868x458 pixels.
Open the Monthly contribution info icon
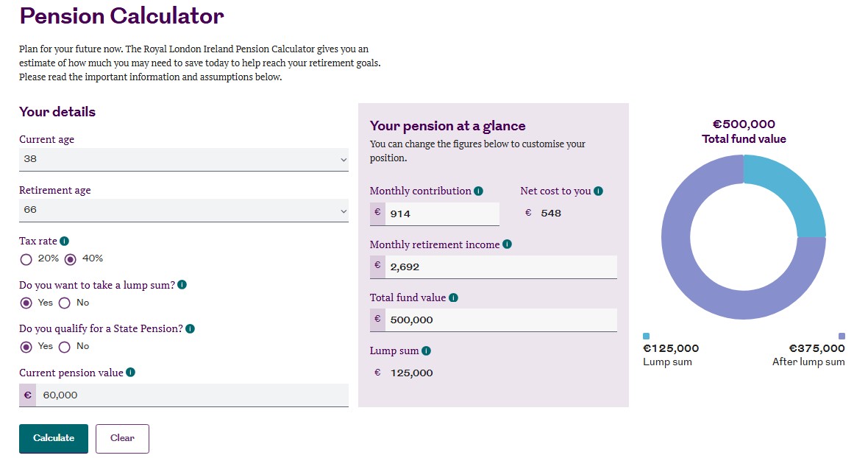click(479, 191)
